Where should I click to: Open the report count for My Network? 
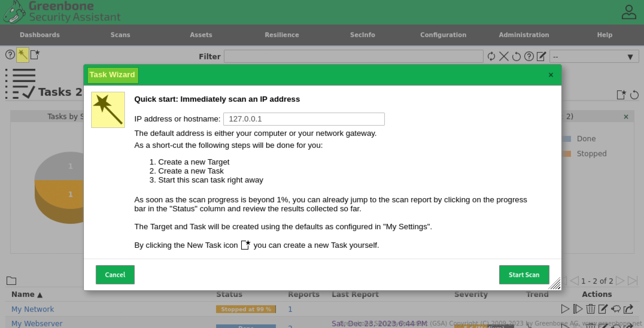coord(290,309)
